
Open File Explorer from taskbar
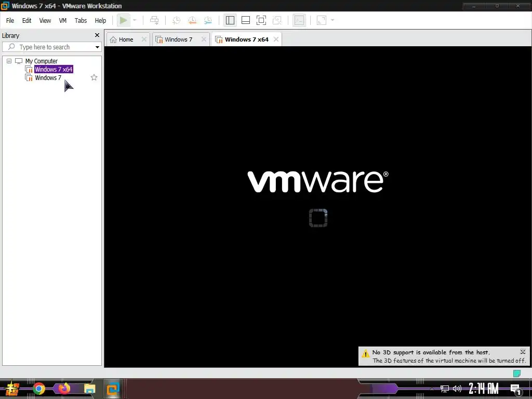point(89,389)
